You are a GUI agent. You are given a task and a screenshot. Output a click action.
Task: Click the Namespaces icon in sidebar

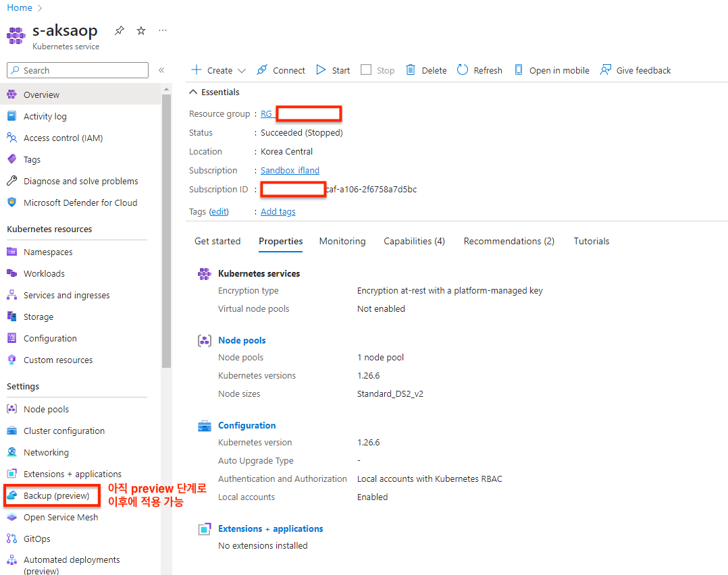pos(12,252)
